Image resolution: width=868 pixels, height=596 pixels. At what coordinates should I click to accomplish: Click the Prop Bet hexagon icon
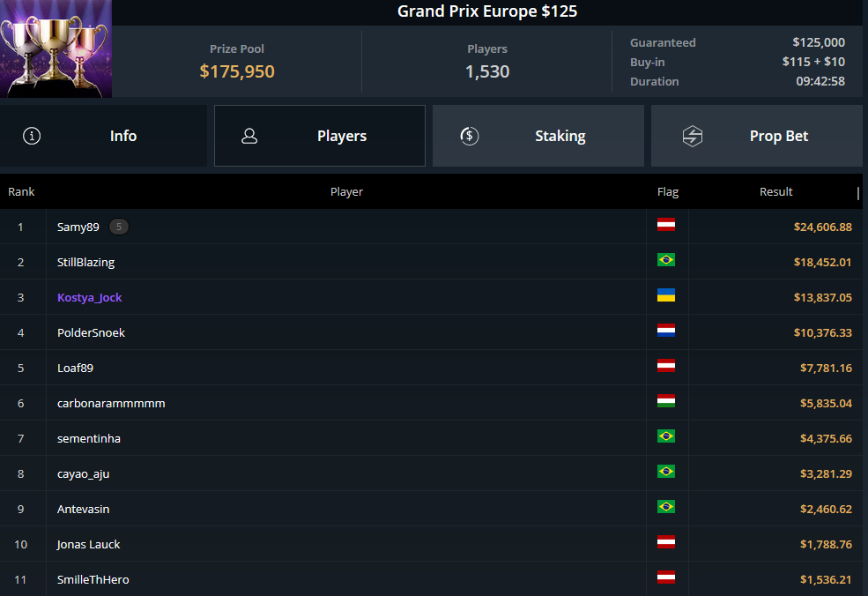pyautogui.click(x=692, y=136)
